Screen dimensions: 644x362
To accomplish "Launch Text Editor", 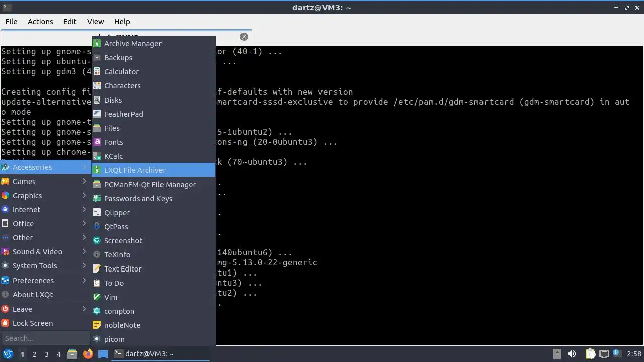I will 153,269.
